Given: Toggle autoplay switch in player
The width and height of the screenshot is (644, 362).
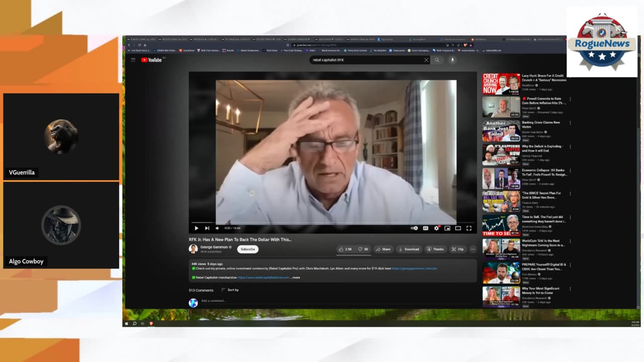Looking at the screenshot, I should tap(414, 228).
